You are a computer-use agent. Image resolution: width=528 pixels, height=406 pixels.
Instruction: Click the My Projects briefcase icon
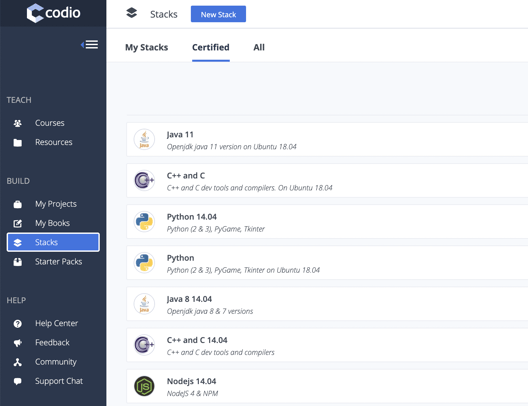[x=18, y=204]
